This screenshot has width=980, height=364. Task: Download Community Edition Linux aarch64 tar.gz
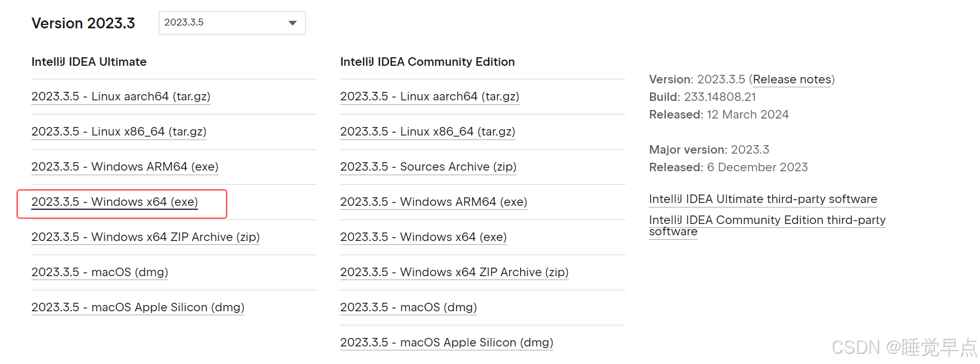click(429, 96)
